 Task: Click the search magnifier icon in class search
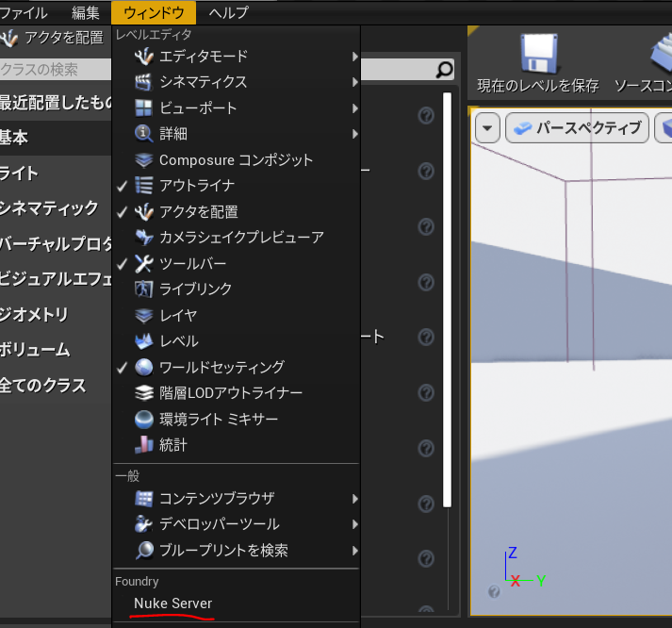point(445,70)
